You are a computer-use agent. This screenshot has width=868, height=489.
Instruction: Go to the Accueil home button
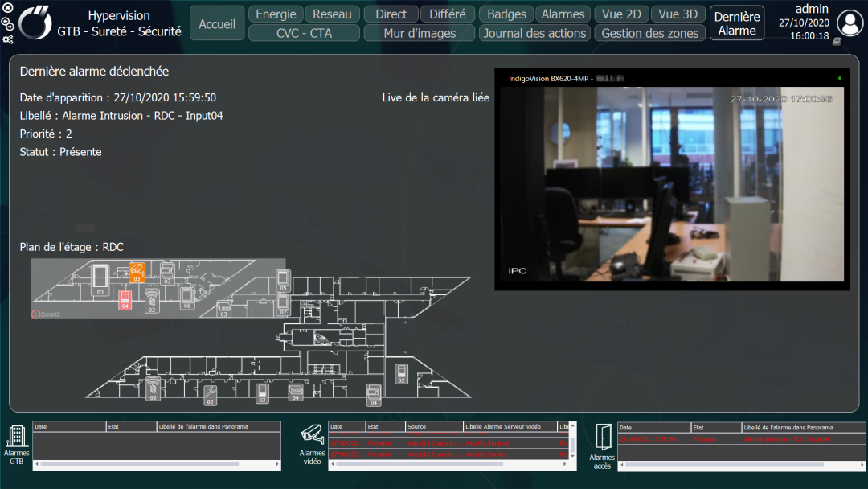(217, 23)
